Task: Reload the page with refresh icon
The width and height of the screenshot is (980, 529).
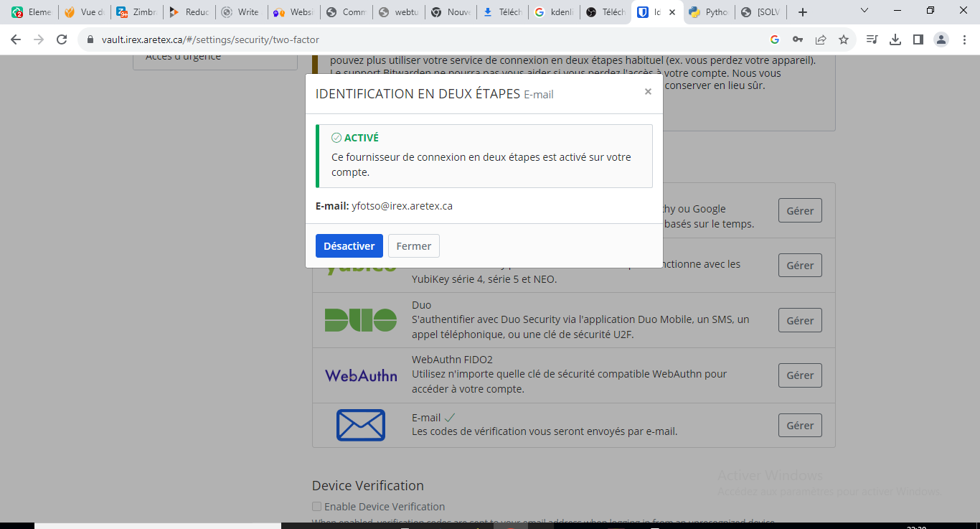Action: click(62, 39)
